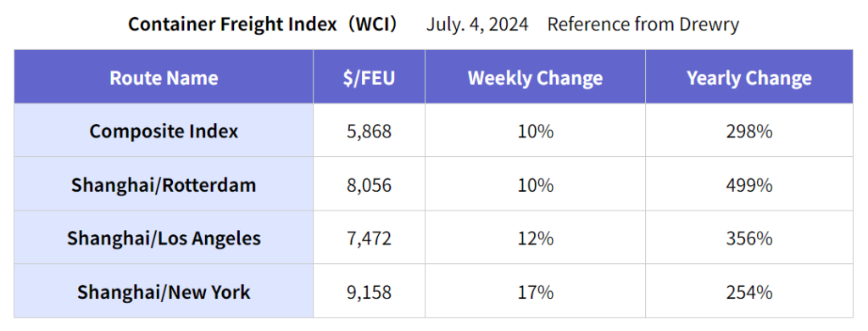Click the 298% yearly change cell
Screen dimensions: 868x331
tap(749, 131)
